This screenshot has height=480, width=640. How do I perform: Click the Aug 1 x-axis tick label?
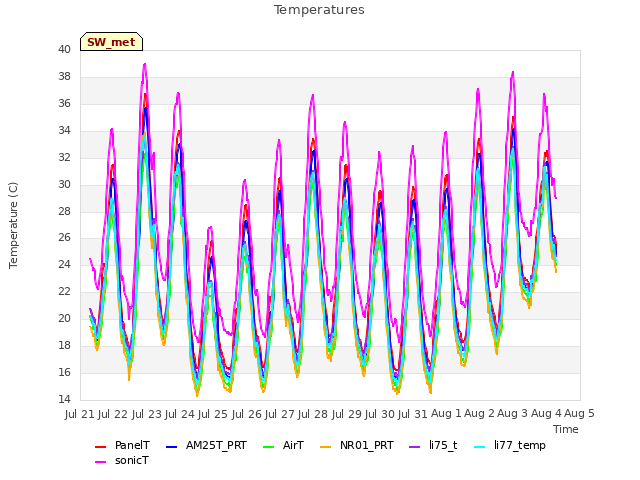click(x=447, y=414)
